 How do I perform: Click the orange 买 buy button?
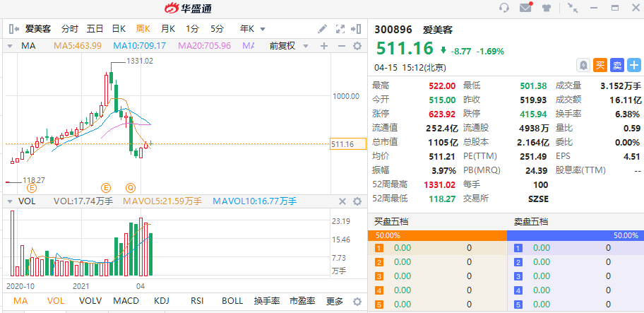click(x=600, y=64)
